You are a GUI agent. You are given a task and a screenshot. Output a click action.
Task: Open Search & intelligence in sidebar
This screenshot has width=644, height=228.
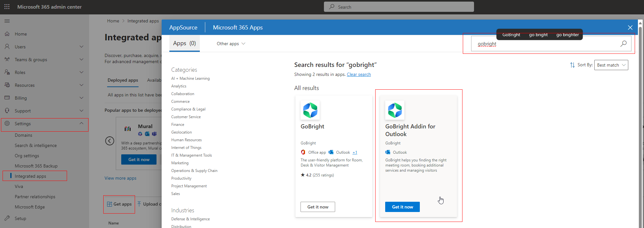click(x=36, y=145)
